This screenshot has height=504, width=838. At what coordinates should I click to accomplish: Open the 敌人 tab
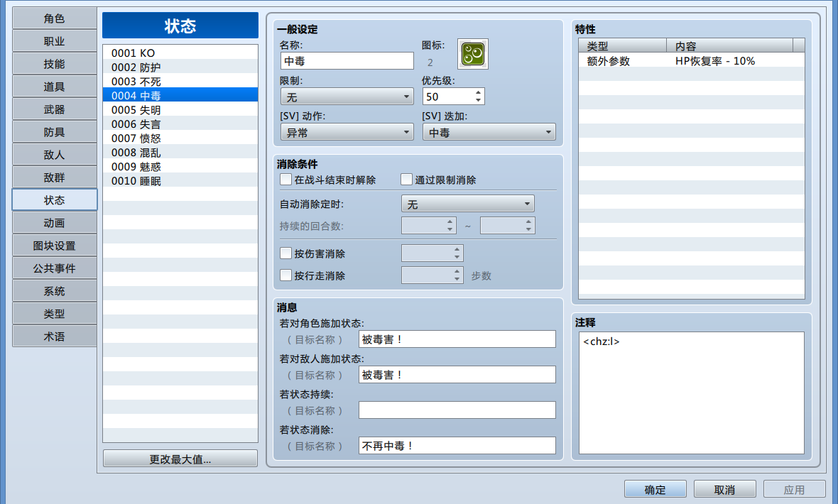[55, 155]
